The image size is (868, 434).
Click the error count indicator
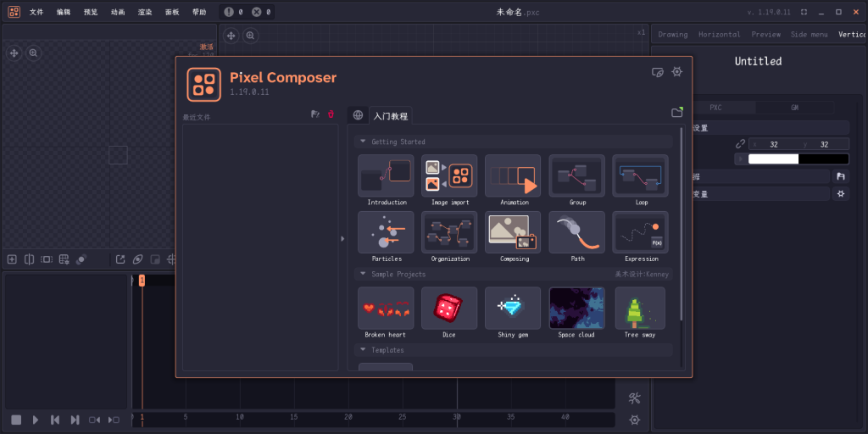click(x=261, y=12)
